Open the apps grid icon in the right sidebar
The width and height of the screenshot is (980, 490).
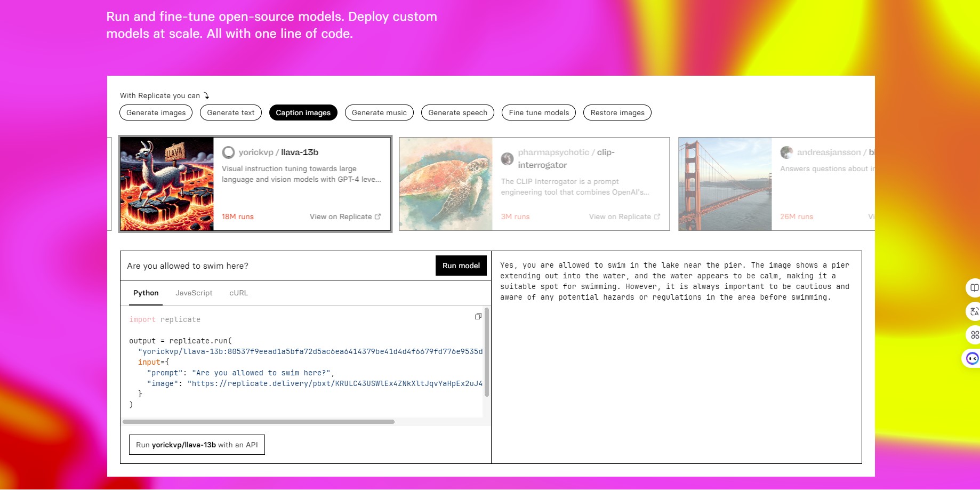pos(974,335)
